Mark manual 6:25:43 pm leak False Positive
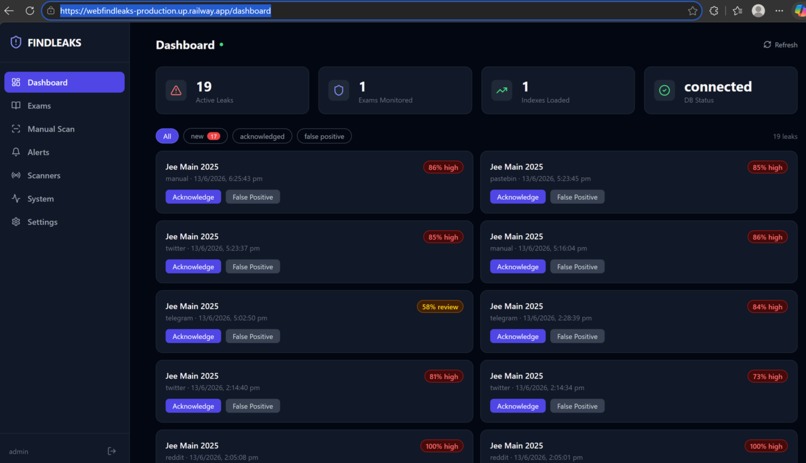 253,197
